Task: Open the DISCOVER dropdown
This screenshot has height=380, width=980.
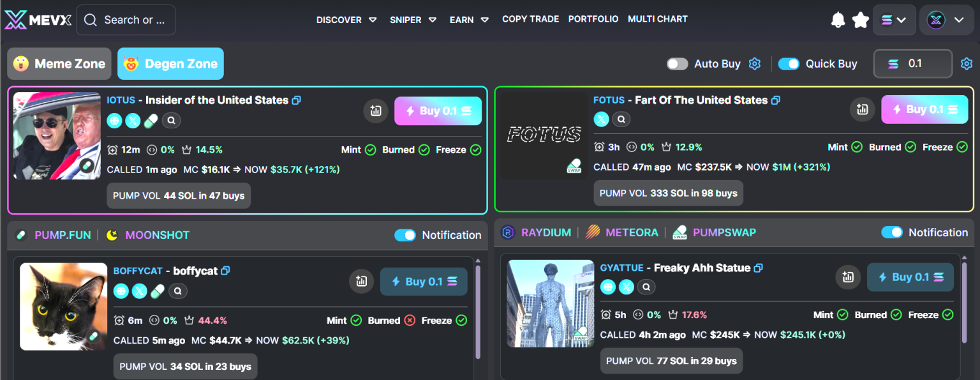Action: [346, 20]
